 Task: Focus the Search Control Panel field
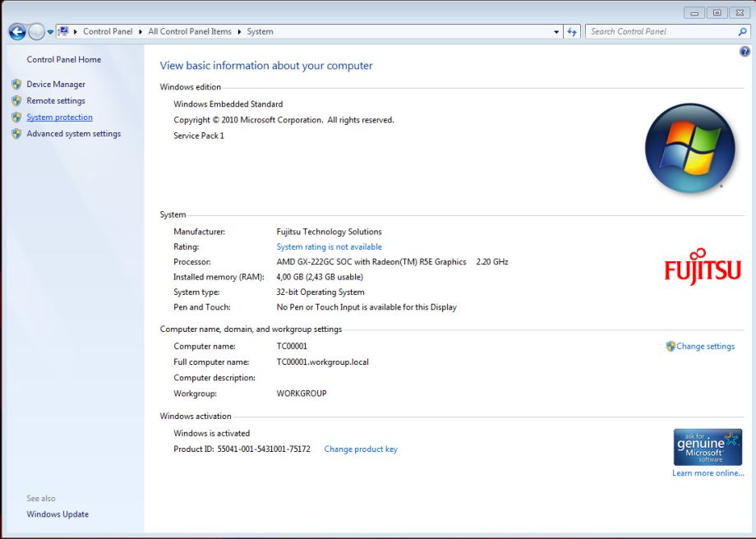(x=661, y=32)
